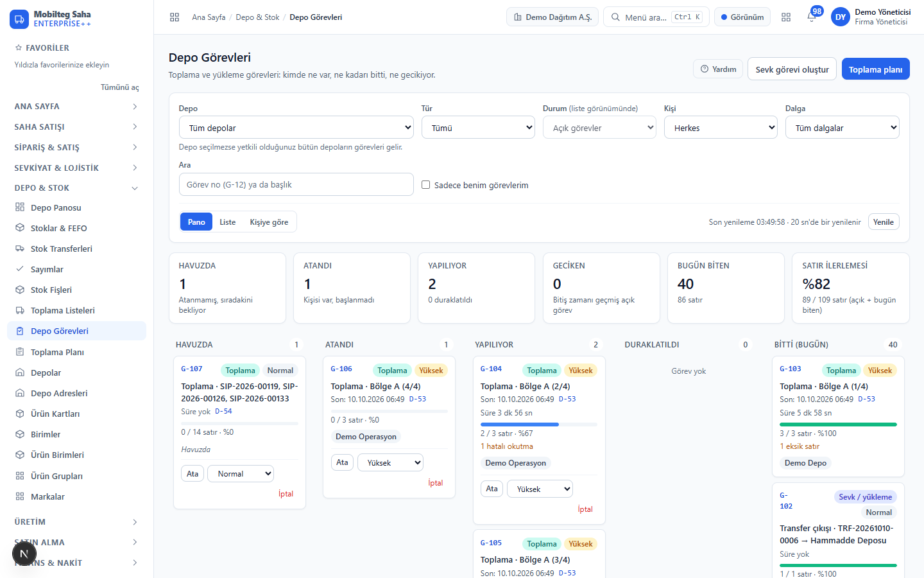Click the G-103 green progress bar

(x=838, y=425)
